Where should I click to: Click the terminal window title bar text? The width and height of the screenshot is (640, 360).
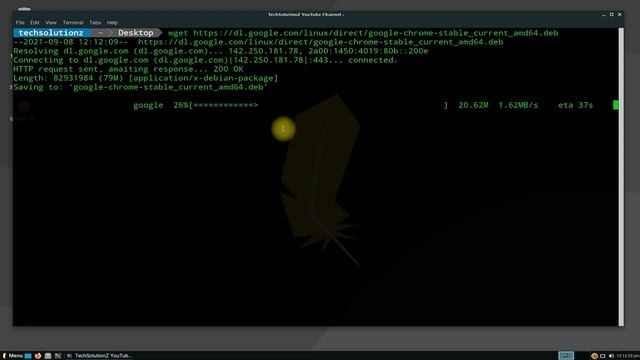coord(306,14)
